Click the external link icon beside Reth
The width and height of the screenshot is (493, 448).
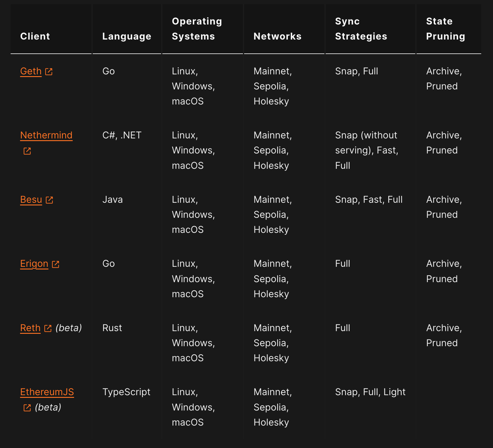(x=48, y=328)
